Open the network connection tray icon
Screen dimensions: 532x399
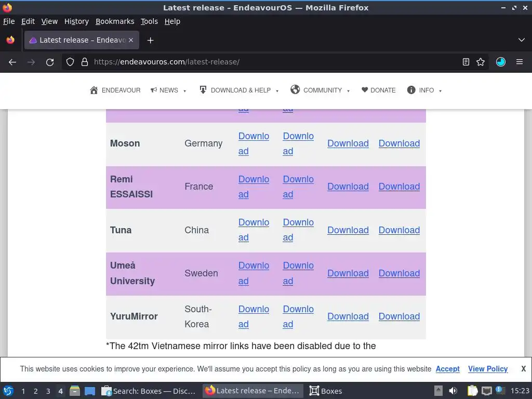(x=486, y=391)
